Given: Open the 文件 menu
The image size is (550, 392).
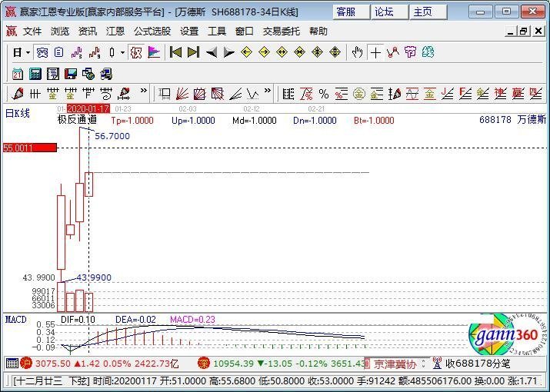Looking at the screenshot, I should click(x=32, y=32).
